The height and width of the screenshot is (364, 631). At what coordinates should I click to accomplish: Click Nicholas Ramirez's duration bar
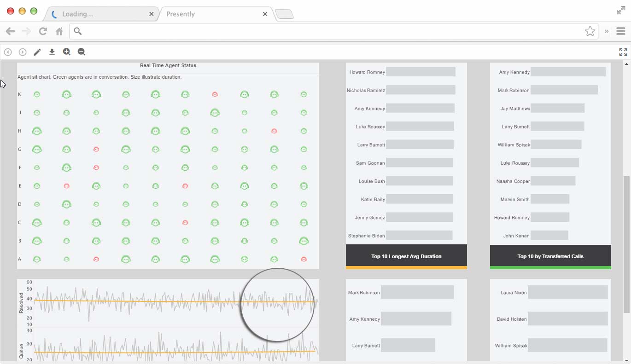[x=421, y=90]
